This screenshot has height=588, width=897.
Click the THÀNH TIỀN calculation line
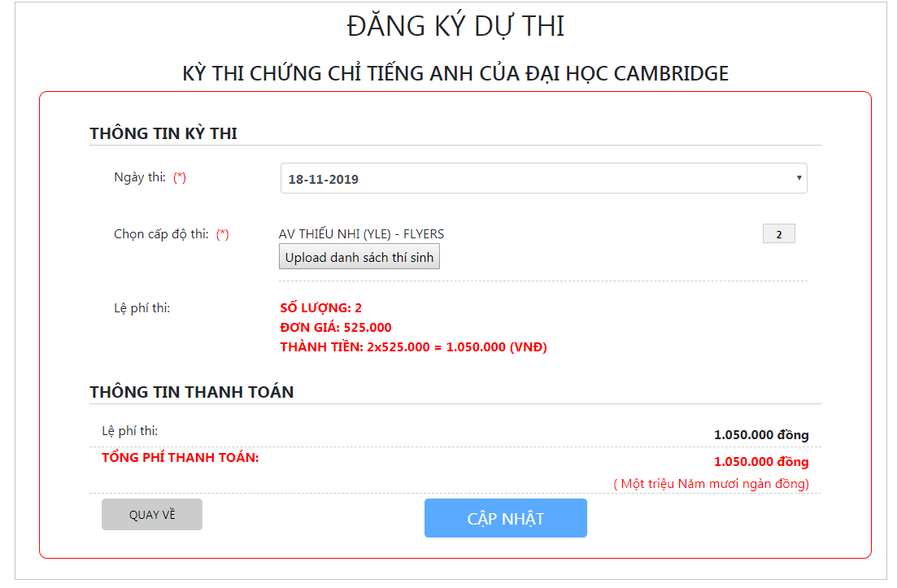click(414, 346)
